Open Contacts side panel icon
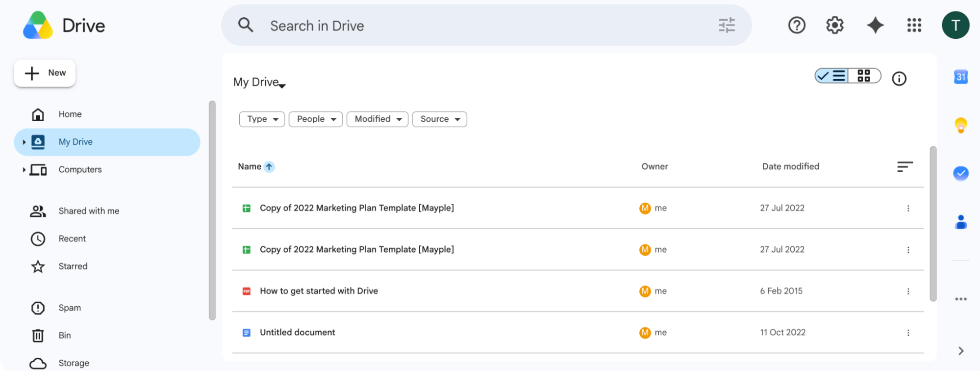This screenshot has width=980, height=371. point(960,222)
